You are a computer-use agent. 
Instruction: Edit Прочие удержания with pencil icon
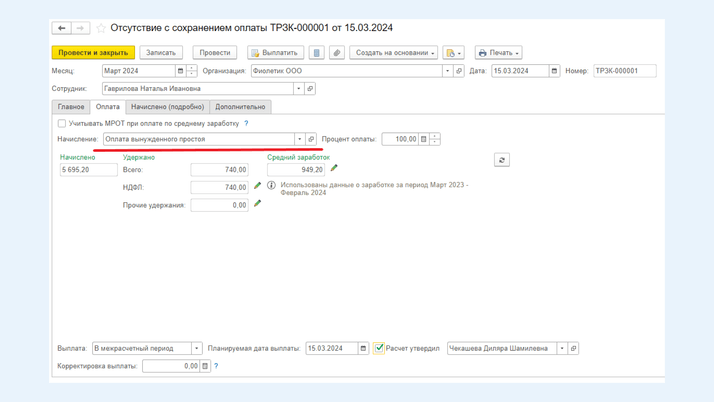pos(257,204)
